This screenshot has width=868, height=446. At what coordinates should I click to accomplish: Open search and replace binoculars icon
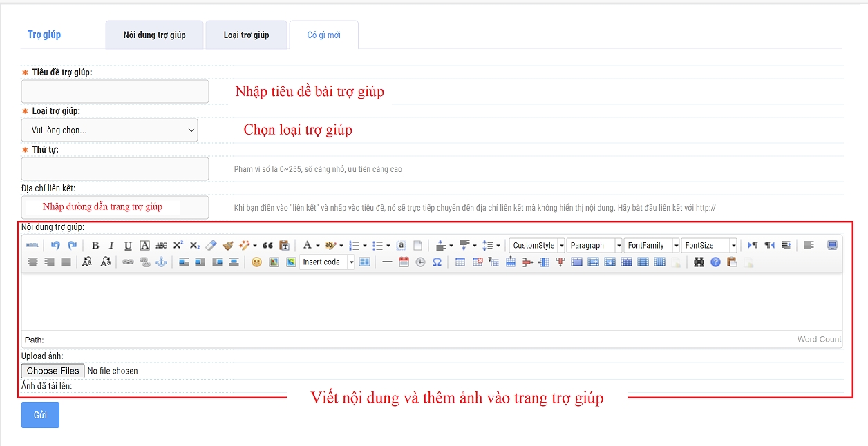699,262
